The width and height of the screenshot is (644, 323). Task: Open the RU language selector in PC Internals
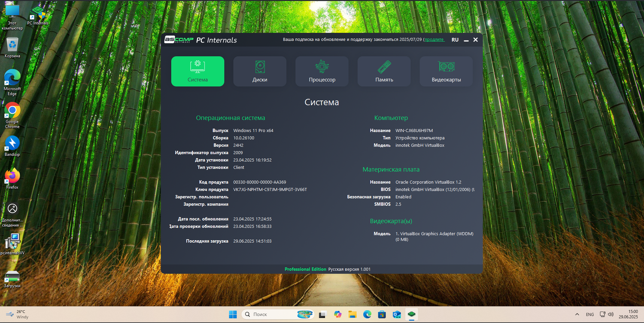pyautogui.click(x=455, y=40)
